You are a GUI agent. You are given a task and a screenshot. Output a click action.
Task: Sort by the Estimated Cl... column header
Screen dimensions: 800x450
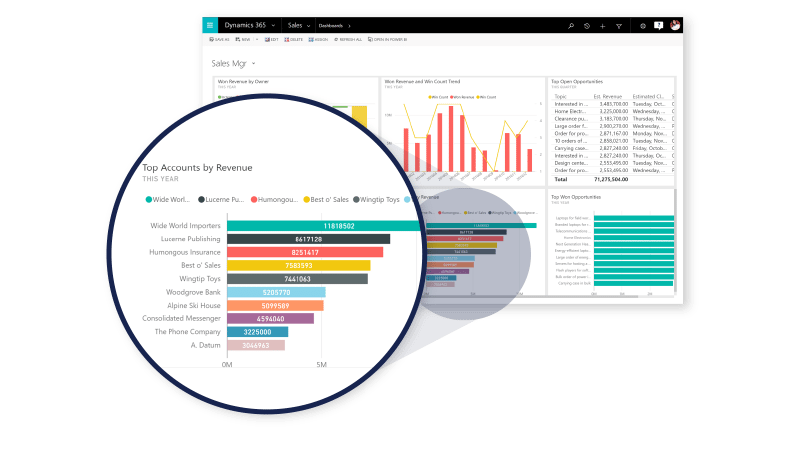pos(648,96)
